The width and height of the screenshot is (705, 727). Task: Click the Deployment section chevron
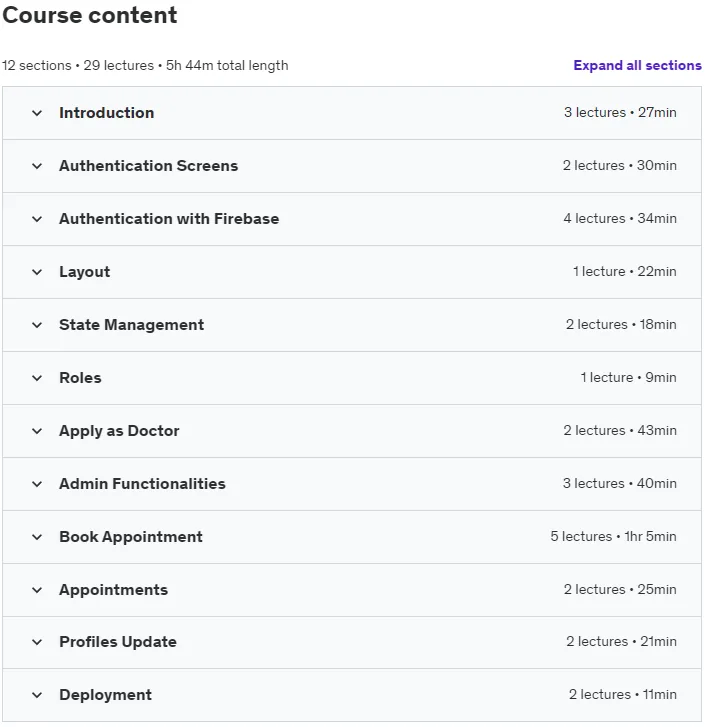pos(37,695)
